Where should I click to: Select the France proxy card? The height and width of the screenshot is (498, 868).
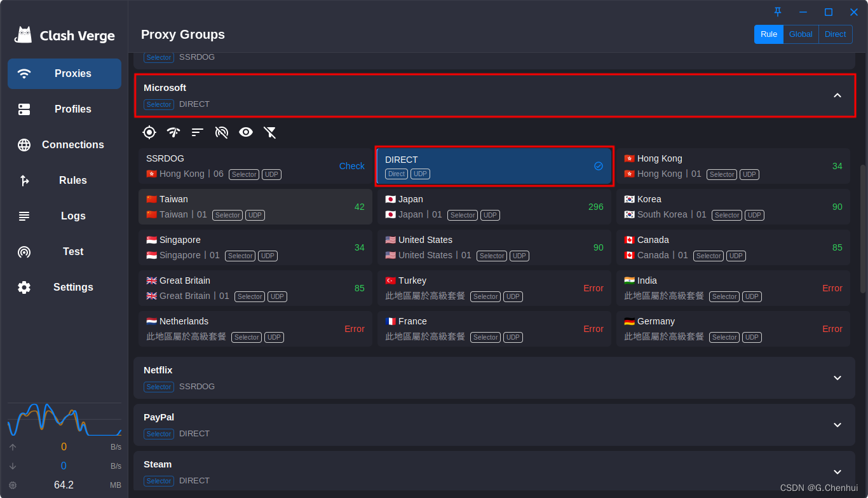[x=494, y=329]
